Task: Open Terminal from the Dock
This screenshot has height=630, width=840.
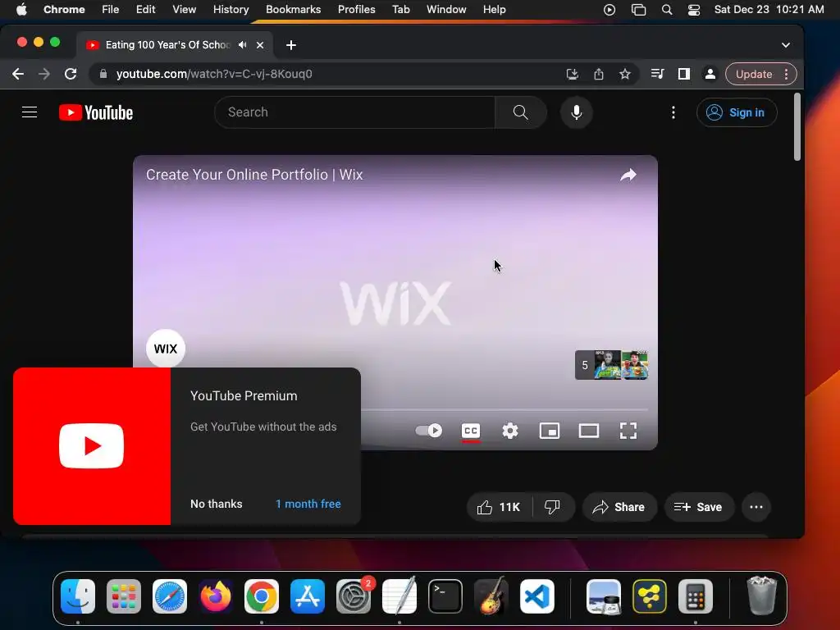Action: pyautogui.click(x=445, y=596)
